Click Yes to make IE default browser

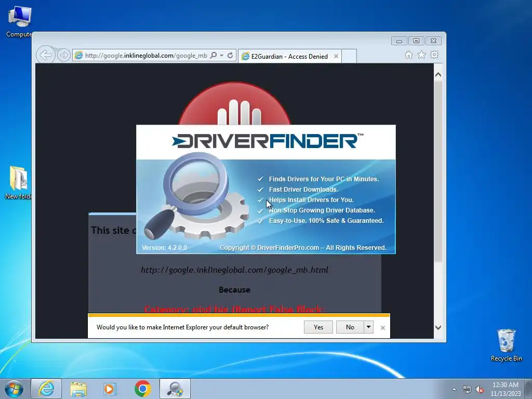click(318, 327)
